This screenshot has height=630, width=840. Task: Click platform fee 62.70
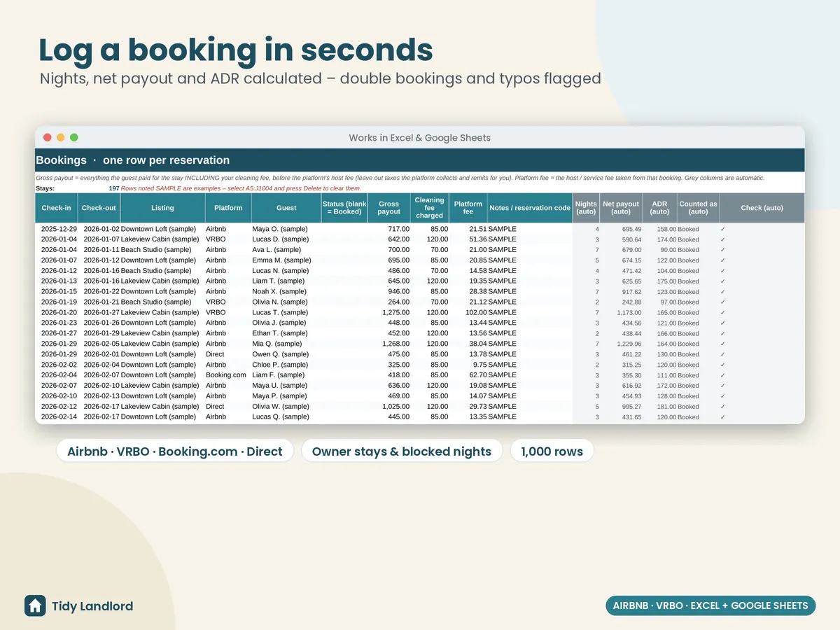click(478, 375)
